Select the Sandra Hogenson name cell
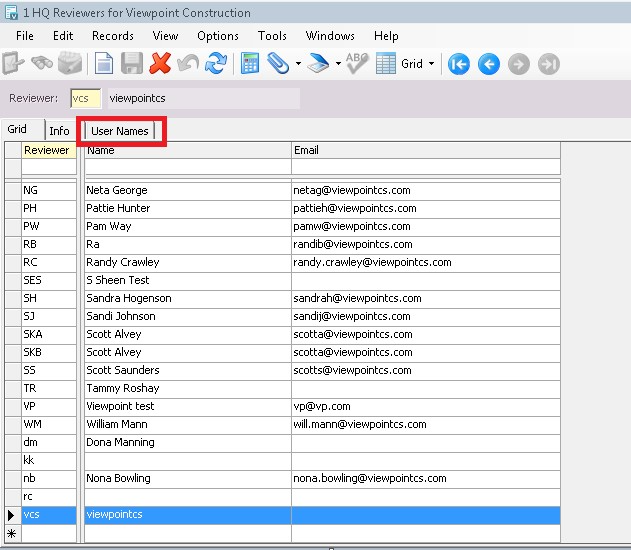 188,299
